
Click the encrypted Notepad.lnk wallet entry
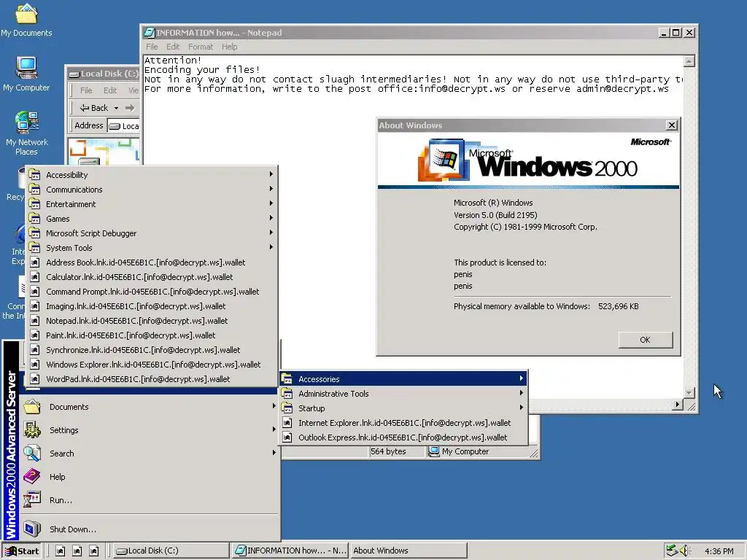tap(152, 321)
